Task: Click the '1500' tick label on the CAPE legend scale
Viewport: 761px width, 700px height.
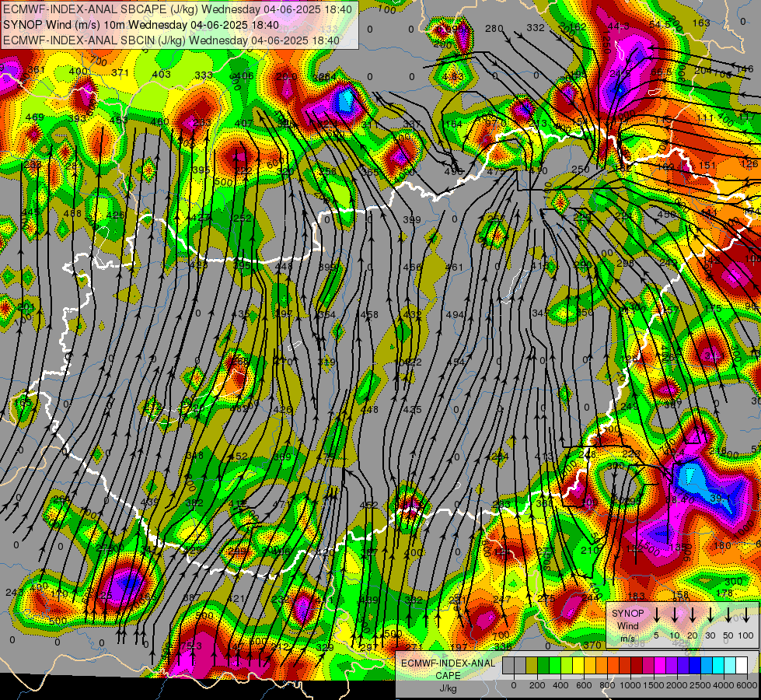Action: [654, 685]
